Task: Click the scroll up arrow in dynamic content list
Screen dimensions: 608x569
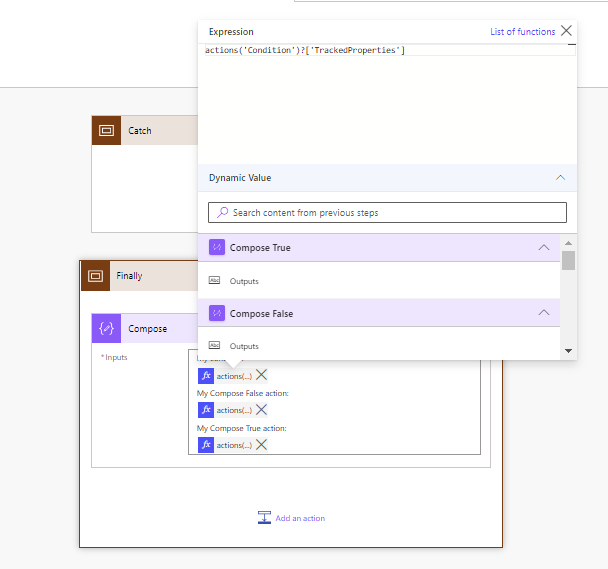Action: 568,243
